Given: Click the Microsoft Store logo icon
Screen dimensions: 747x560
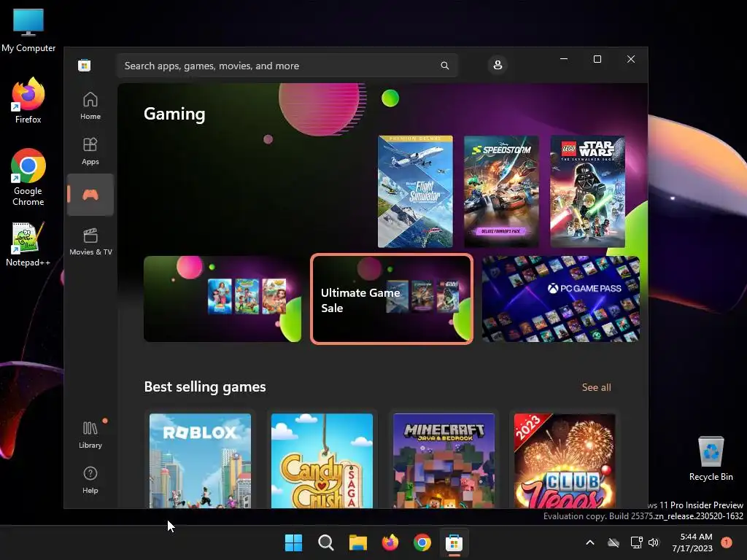Looking at the screenshot, I should point(85,65).
